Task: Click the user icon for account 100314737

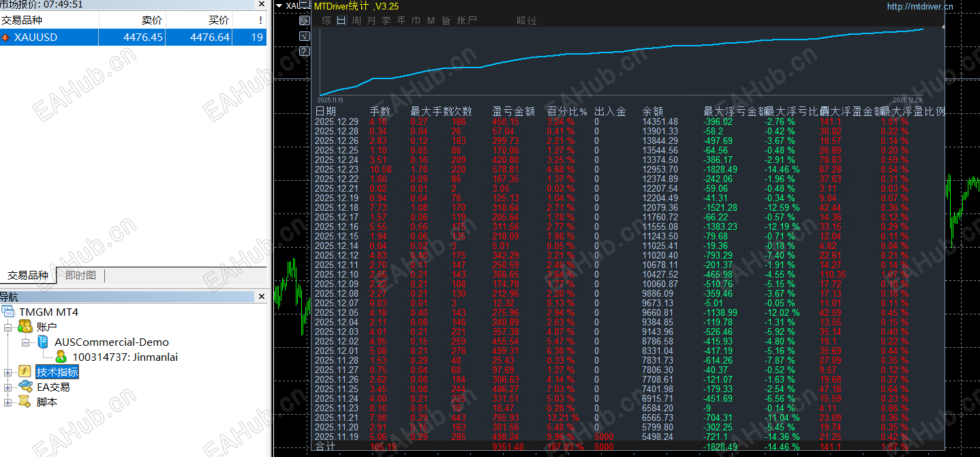Action: pyautogui.click(x=61, y=357)
